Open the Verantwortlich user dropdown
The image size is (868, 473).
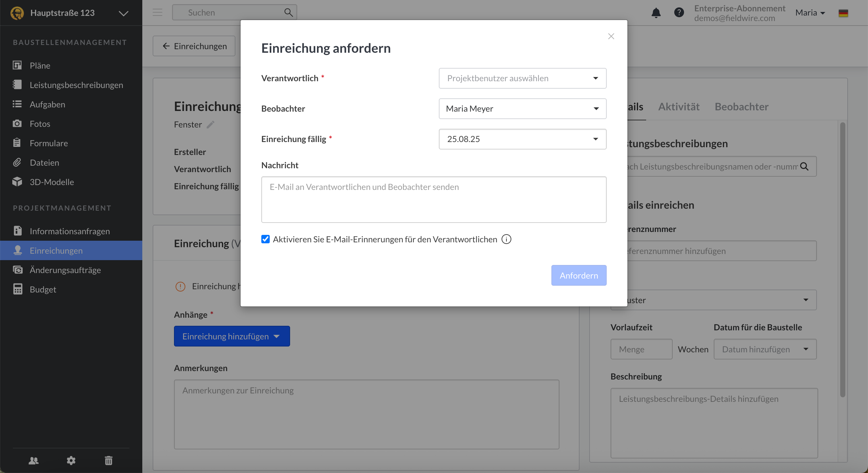[522, 78]
